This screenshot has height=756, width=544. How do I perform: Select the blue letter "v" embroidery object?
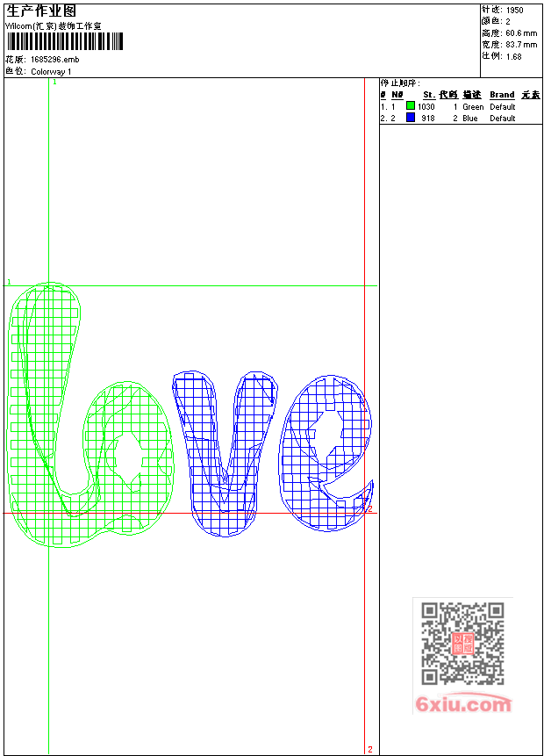225,453
